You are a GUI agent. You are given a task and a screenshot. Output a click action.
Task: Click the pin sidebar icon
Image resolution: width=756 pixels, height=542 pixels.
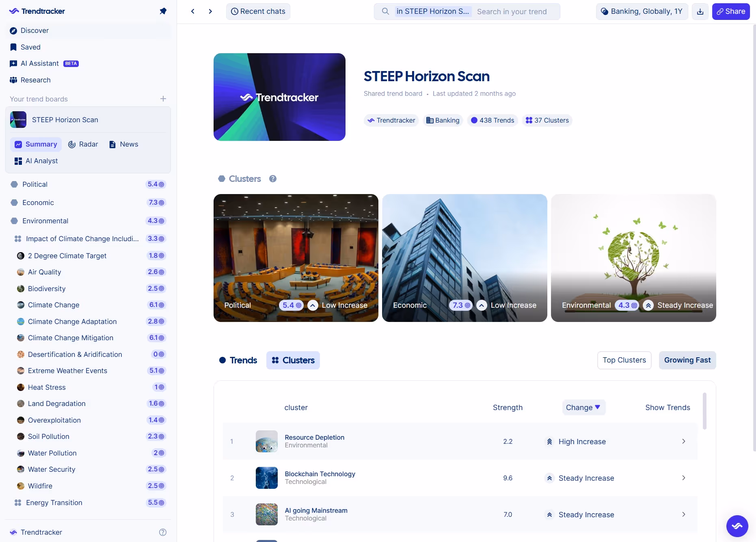click(x=163, y=11)
